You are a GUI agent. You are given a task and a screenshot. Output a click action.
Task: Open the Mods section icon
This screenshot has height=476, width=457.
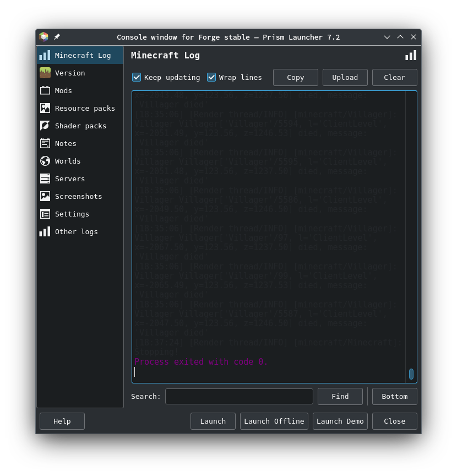click(46, 90)
